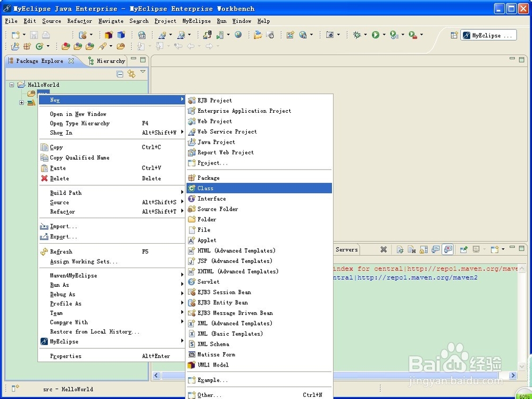The width and height of the screenshot is (532, 399).
Task: Click the Open Console icon
Action: (x=495, y=250)
